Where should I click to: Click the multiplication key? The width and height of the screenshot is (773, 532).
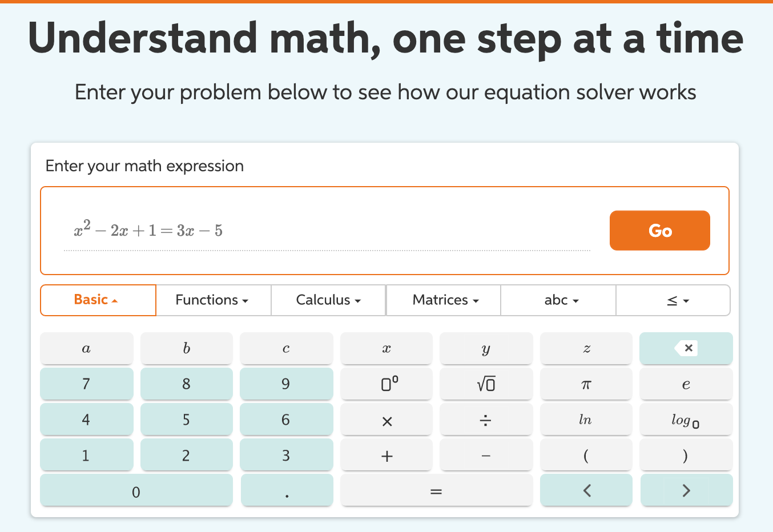pyautogui.click(x=386, y=420)
